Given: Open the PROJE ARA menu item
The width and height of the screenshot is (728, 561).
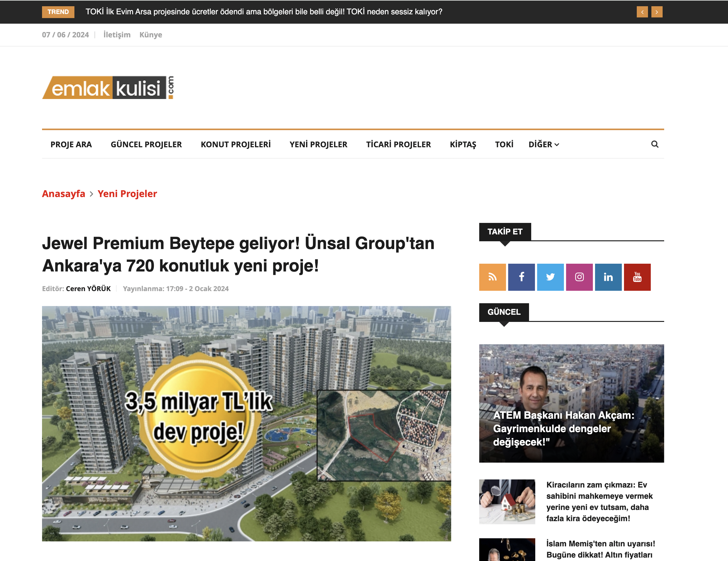Looking at the screenshot, I should 71,144.
